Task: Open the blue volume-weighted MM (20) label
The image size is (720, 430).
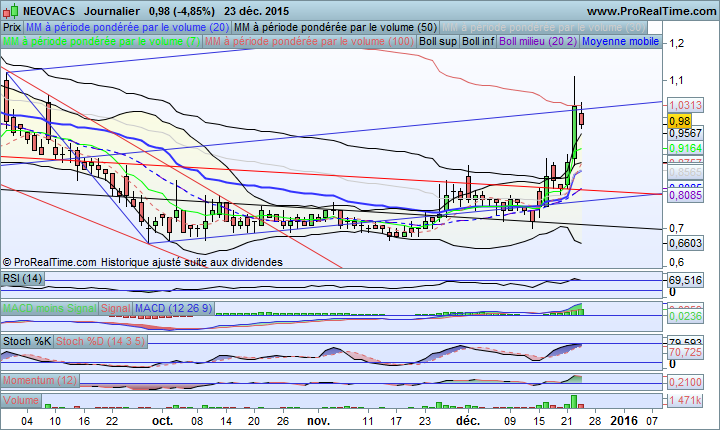Action: 127,27
